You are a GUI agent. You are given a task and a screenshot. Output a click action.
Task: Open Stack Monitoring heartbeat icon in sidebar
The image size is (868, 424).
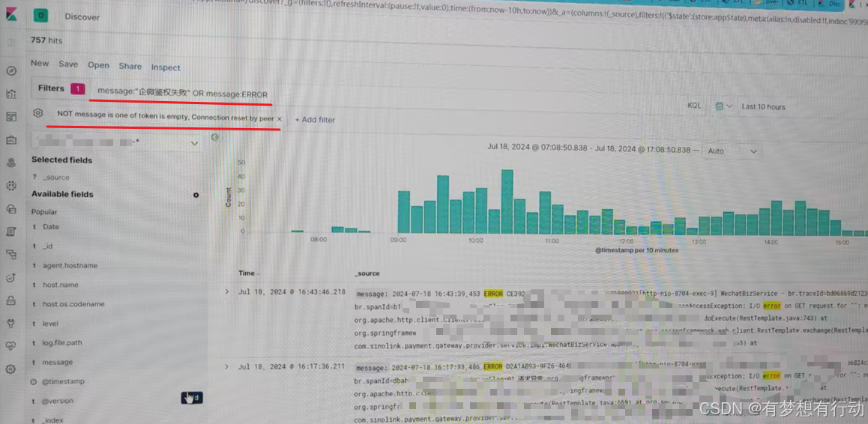pyautogui.click(x=11, y=346)
